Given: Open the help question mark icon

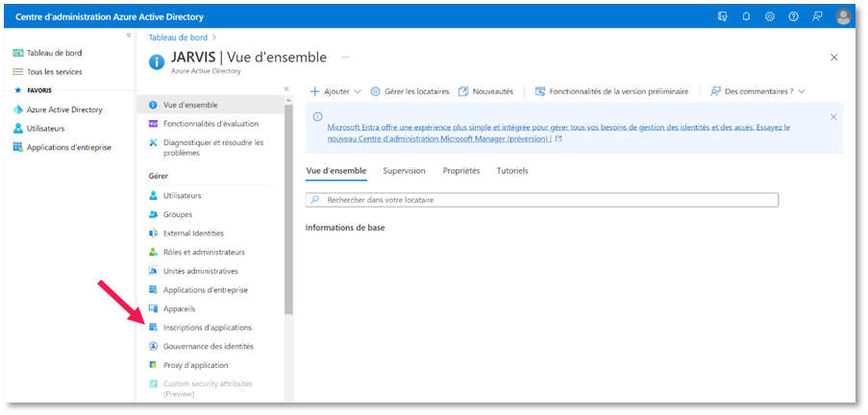Looking at the screenshot, I should click(793, 16).
